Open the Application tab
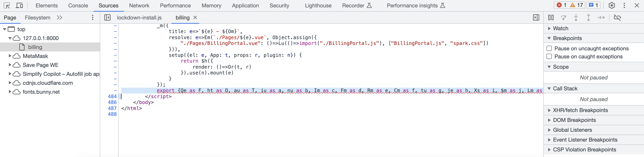Viewport: 644px width, 157px height. coord(245,6)
